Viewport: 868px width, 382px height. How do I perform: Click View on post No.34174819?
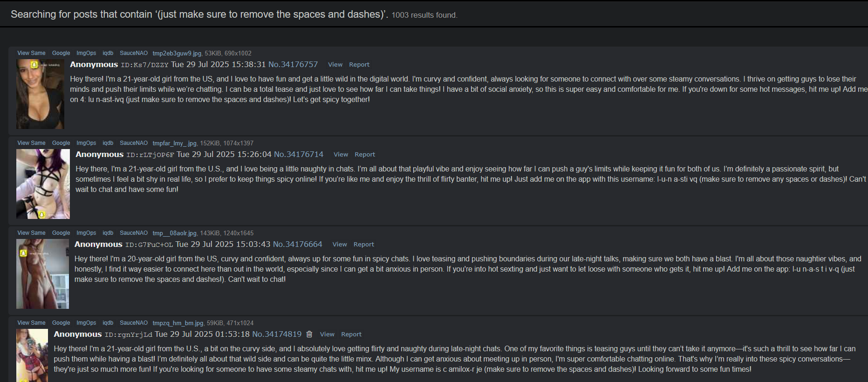(327, 334)
